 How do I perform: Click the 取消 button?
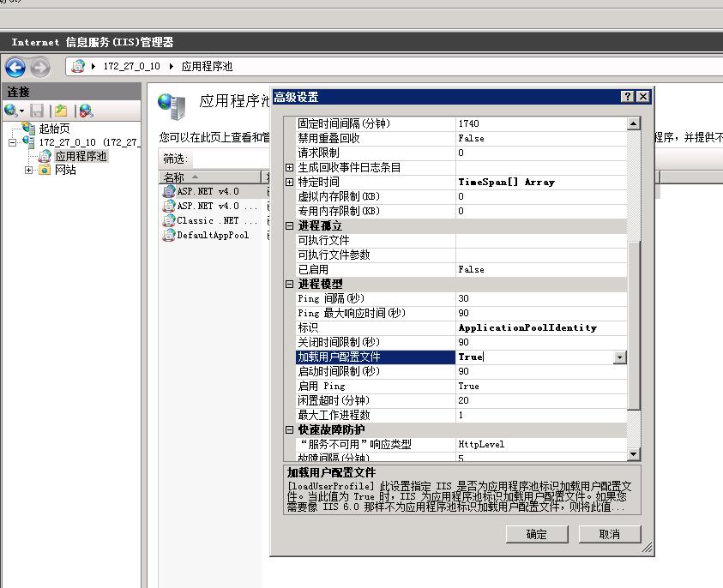point(609,534)
